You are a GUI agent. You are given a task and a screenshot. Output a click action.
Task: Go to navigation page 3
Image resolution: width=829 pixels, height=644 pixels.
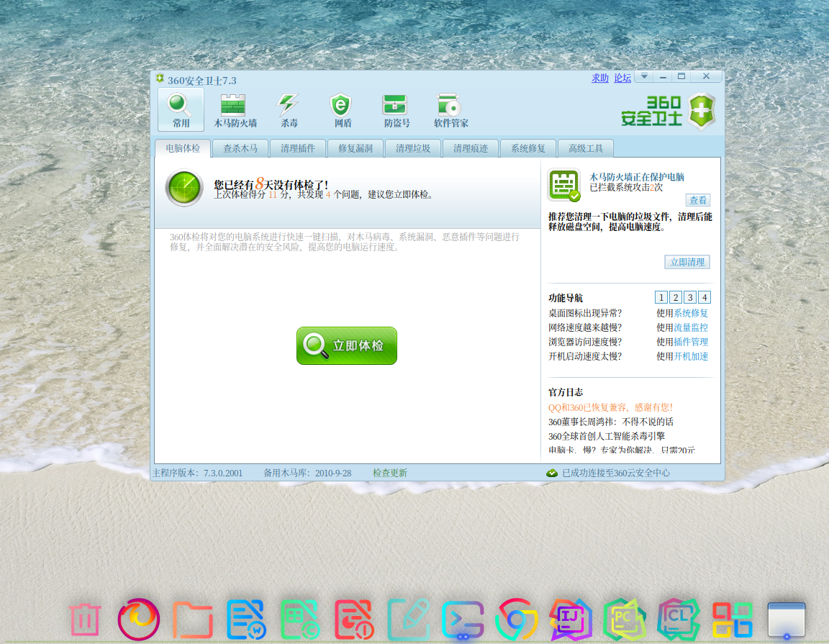pyautogui.click(x=690, y=297)
